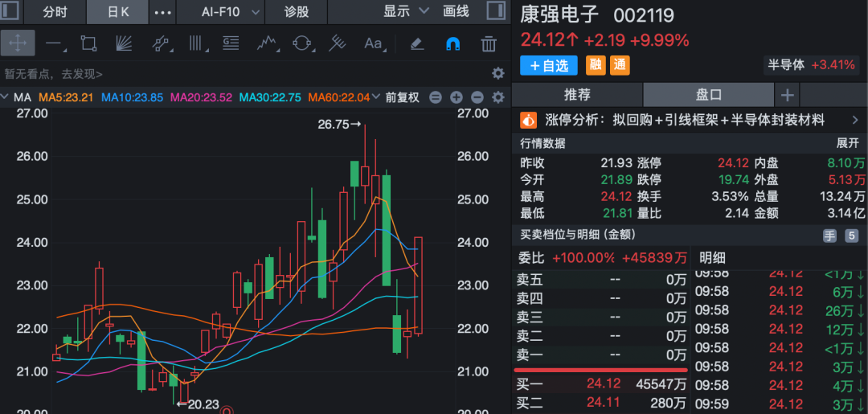
Task: Click the MA5:23.21 orange label
Action: point(68,98)
